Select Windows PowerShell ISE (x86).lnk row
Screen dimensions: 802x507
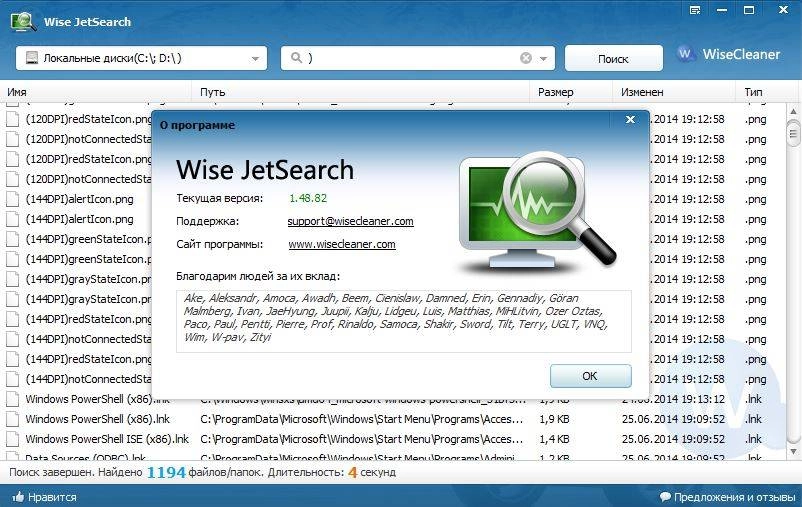click(394, 439)
